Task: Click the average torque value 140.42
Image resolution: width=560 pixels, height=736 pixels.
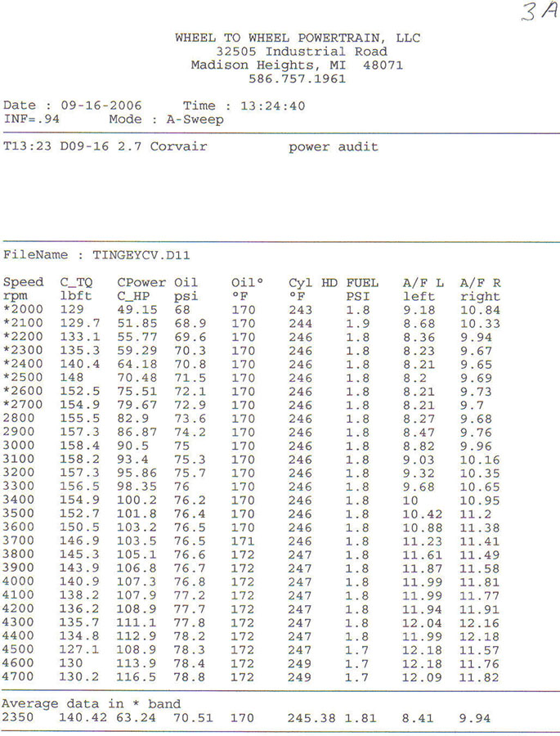Action: tap(79, 718)
